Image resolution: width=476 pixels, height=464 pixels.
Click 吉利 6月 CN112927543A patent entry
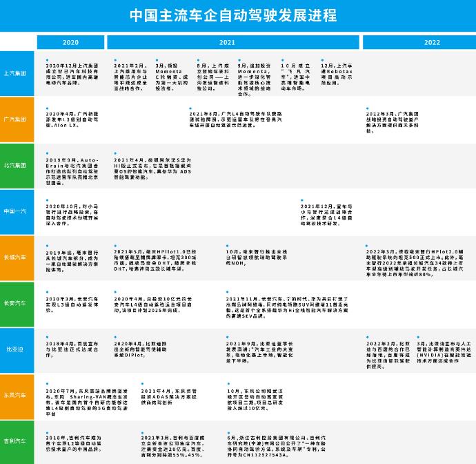276,446
